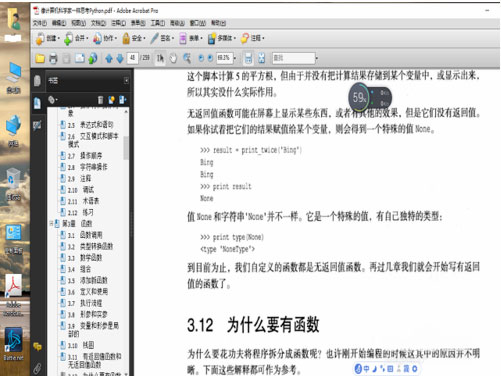Collapse the 第3章 函数 bookmark node
The height and width of the screenshot is (376, 501).
tap(52, 223)
